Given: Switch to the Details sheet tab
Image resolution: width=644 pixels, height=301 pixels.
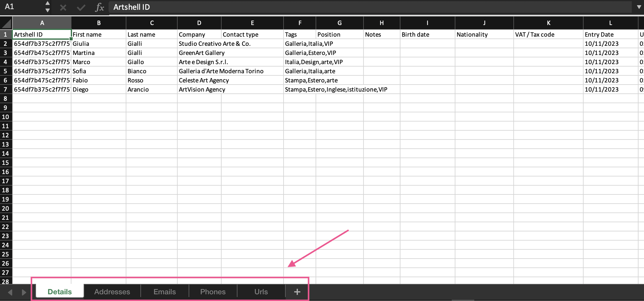Looking at the screenshot, I should (60, 292).
